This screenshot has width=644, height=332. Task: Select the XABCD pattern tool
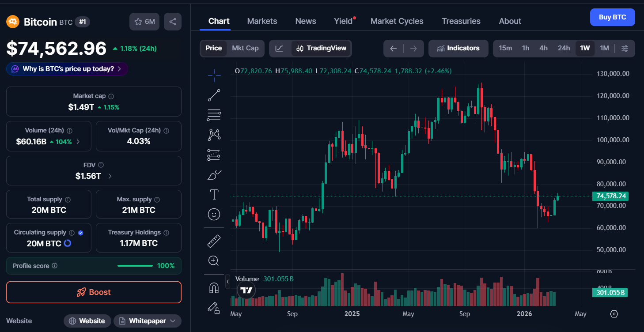coord(214,135)
